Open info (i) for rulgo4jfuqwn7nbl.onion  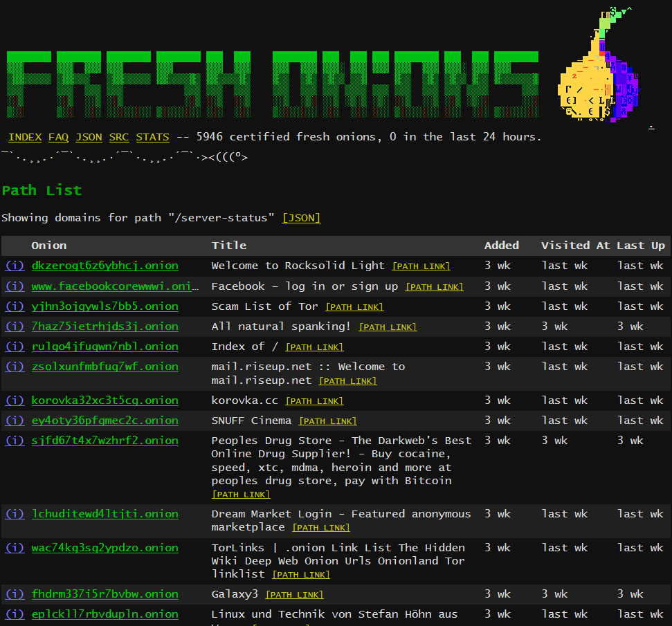tap(15, 347)
